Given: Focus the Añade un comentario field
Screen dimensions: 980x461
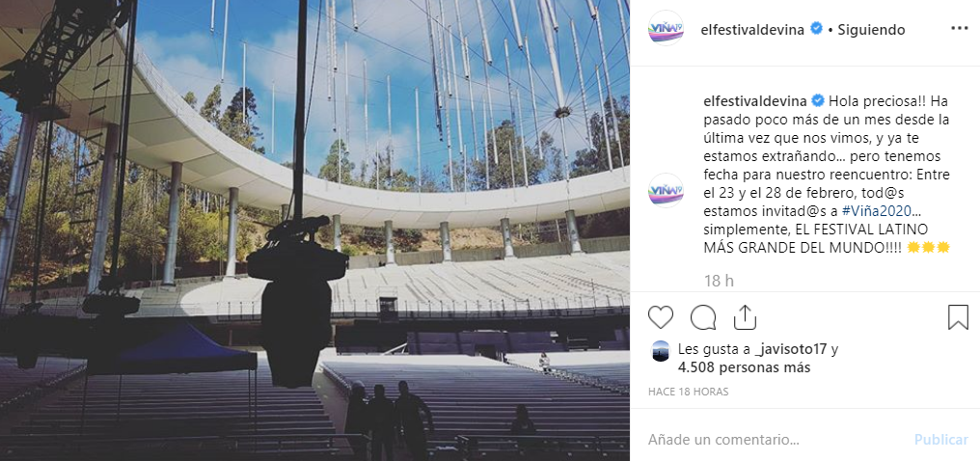Looking at the screenshot, I should click(775, 439).
